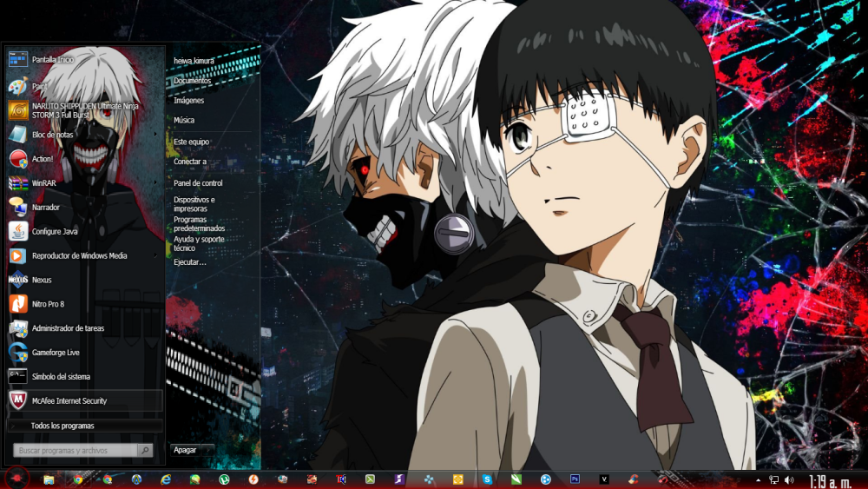Open McAfee Internet Security
The width and height of the screenshot is (868, 489).
click(x=85, y=400)
